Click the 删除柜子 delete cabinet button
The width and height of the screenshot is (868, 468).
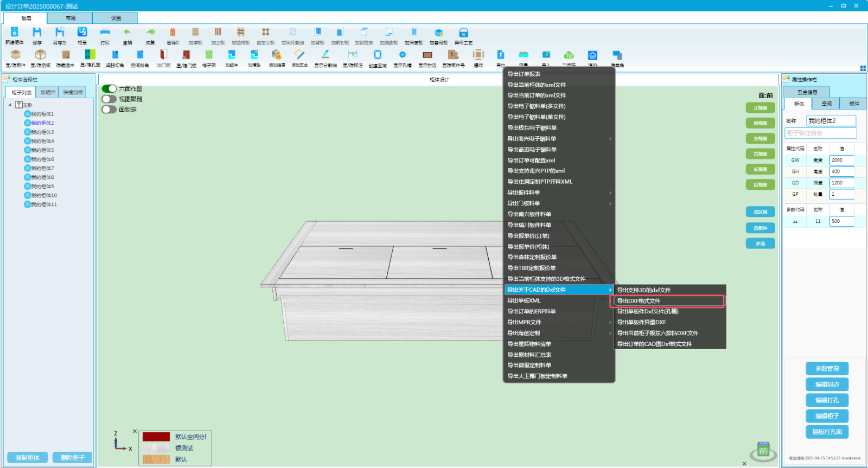pos(72,458)
